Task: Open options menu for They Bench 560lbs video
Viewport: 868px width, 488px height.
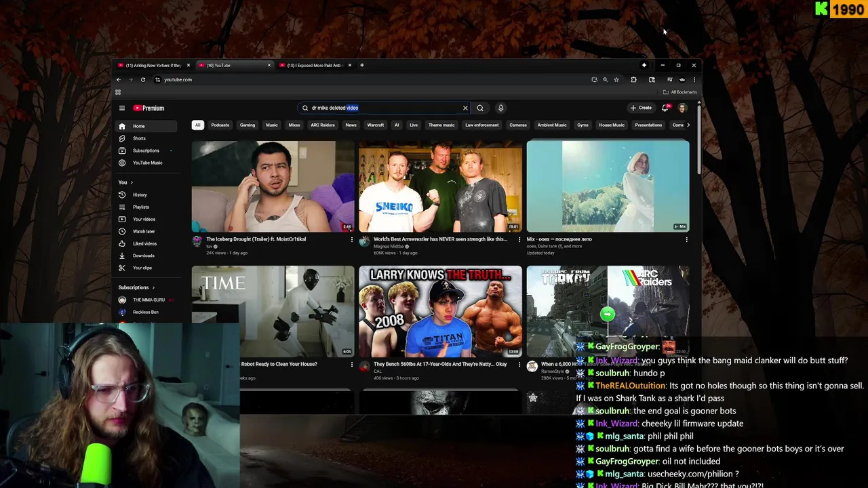Action: (519, 365)
